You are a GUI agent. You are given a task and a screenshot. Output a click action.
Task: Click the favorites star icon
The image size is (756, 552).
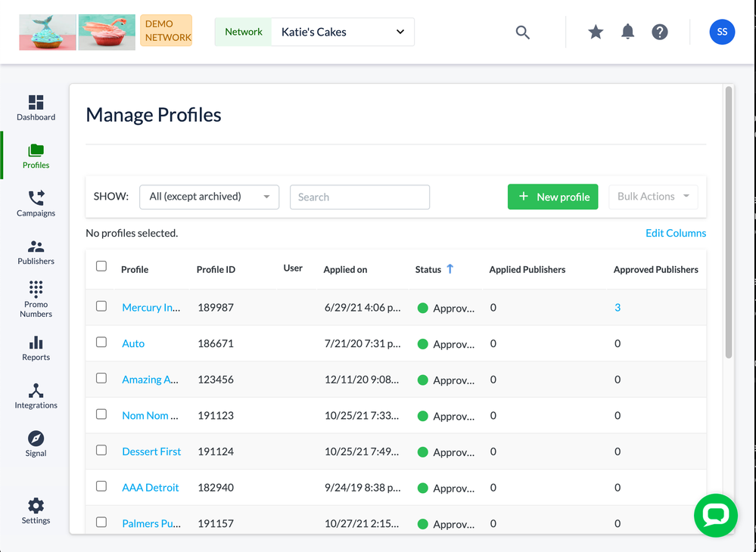click(596, 32)
